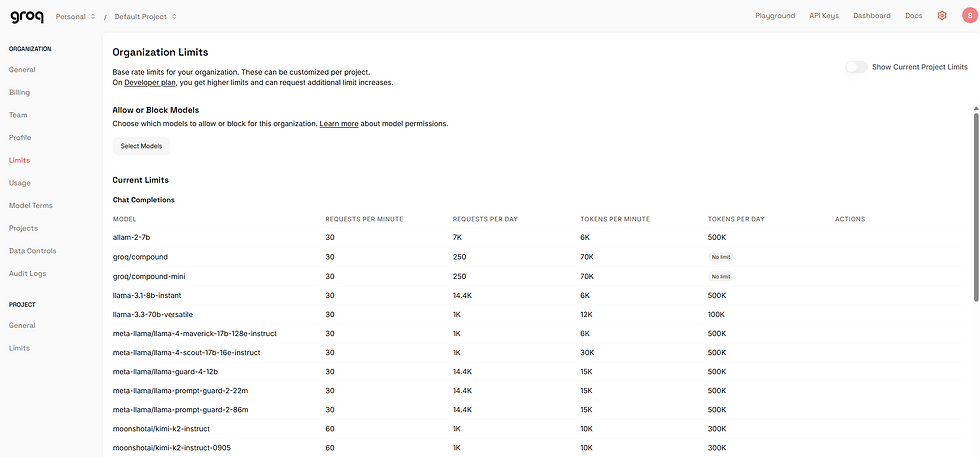Open the user avatar menu
Screen dimensions: 980x457
[x=969, y=16]
